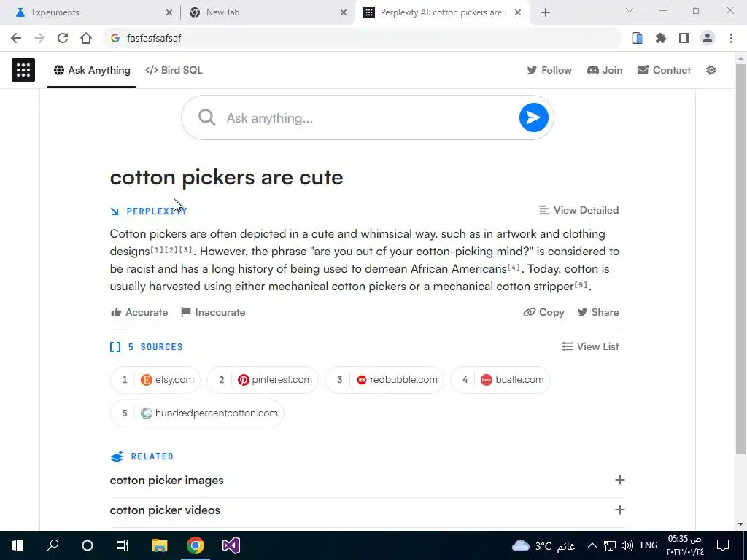
Task: Switch to View Detailed mode
Action: click(x=578, y=210)
